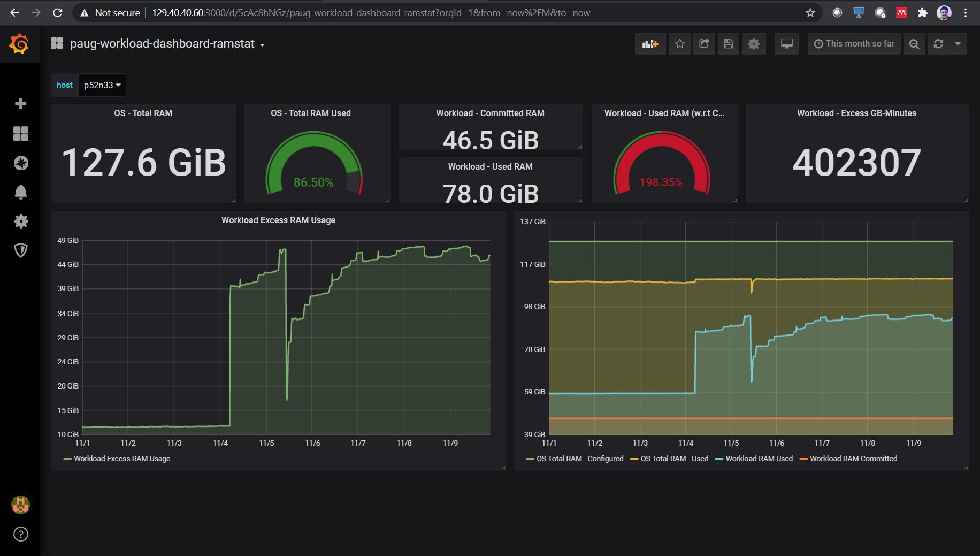Image resolution: width=980 pixels, height=556 pixels.
Task: Save dashboard with the disk icon
Action: (729, 44)
